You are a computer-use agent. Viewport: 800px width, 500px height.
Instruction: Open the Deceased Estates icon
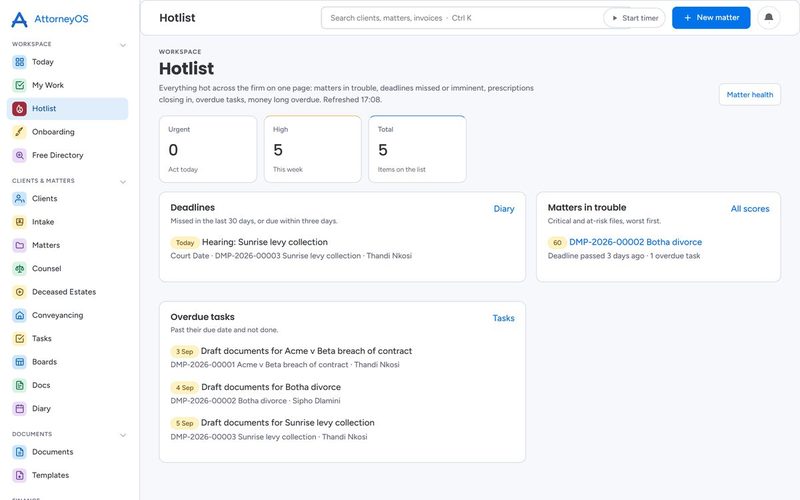pos(19,292)
